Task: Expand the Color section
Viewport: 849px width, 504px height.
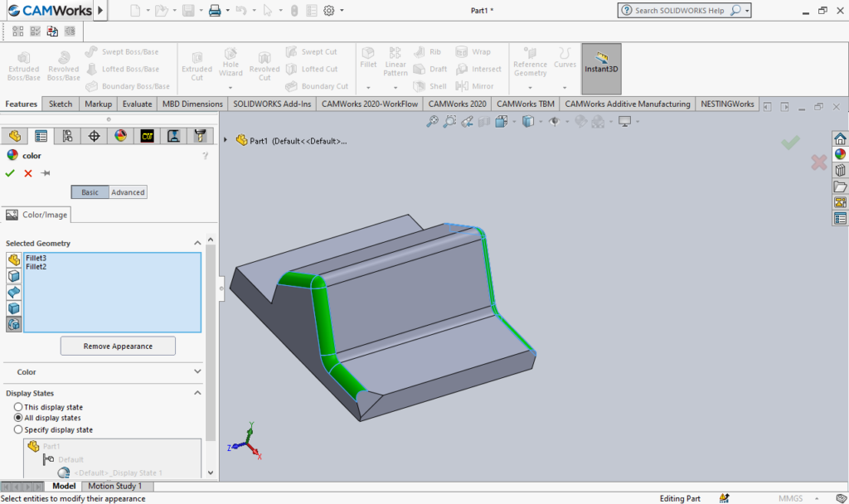Action: click(196, 371)
